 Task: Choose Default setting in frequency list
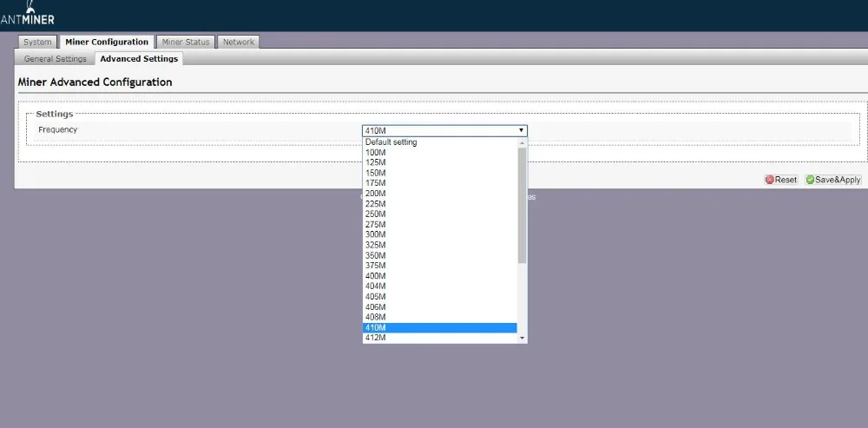pyautogui.click(x=440, y=142)
